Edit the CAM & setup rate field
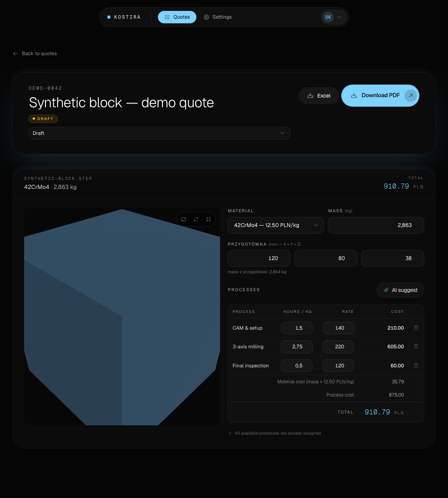 [338, 328]
